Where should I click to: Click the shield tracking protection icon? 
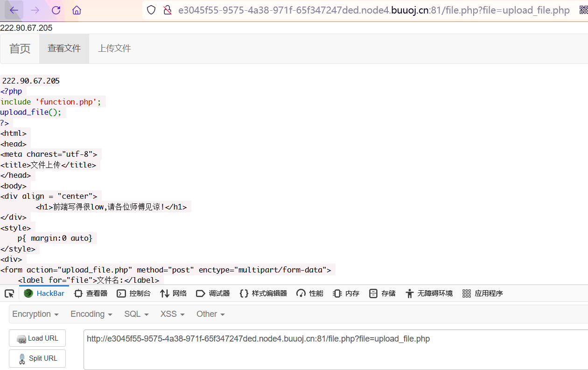click(x=151, y=10)
